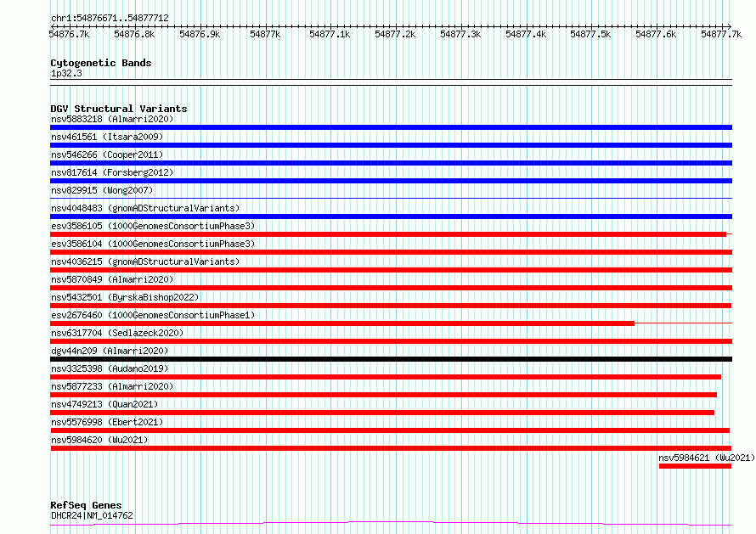Open the nsv5870849 (Almarri2020) label
The image size is (756, 534).
coord(112,279)
